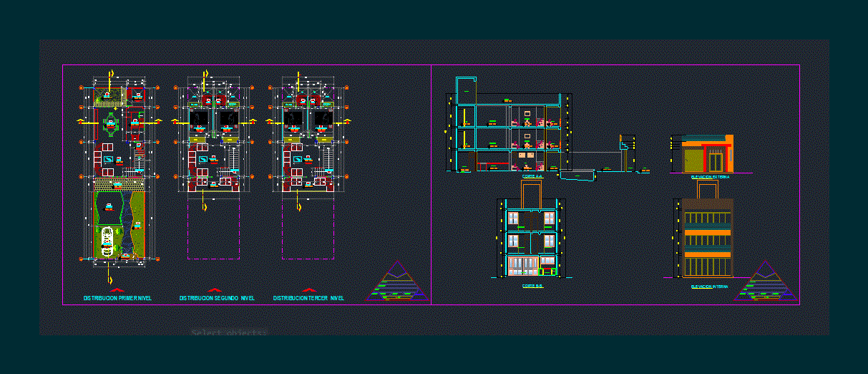Pick the green dining table in first-level plan
This screenshot has width=868, height=374.
(x=111, y=125)
